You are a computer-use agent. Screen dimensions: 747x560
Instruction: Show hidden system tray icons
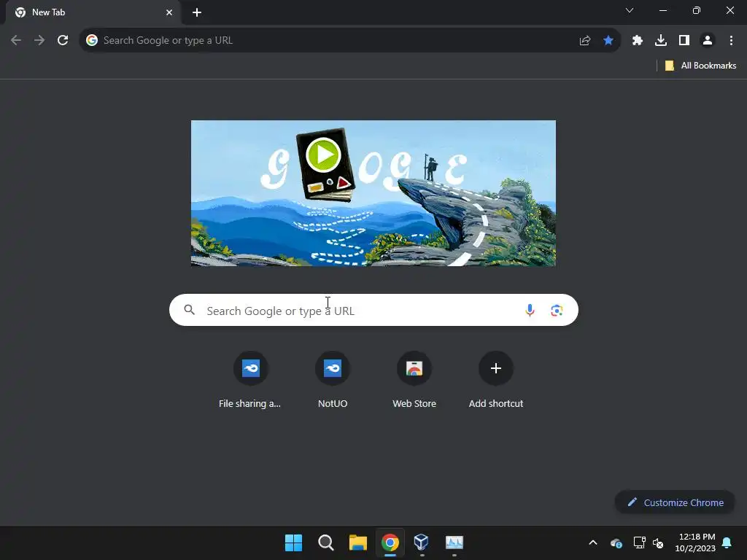[592, 542]
